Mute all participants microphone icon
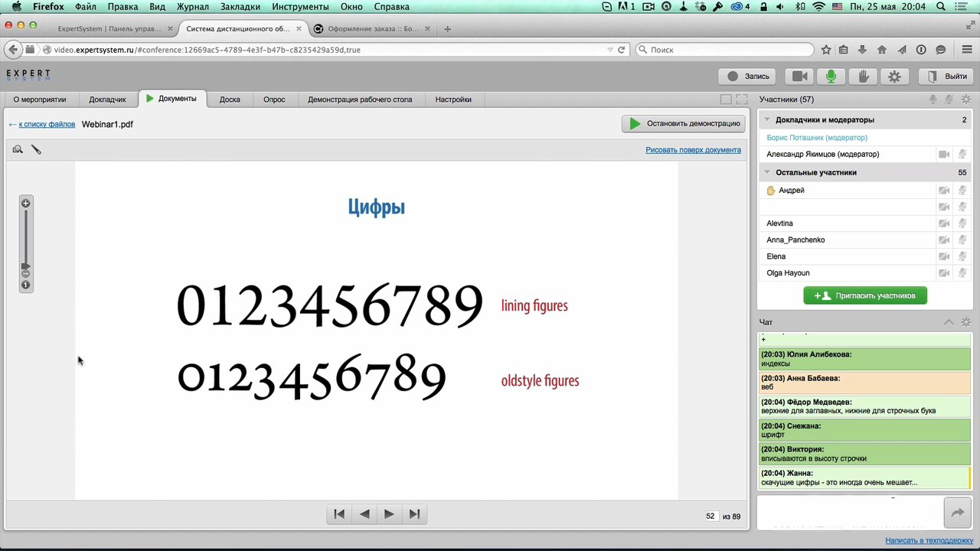Viewport: 980px width, 551px height. (949, 99)
